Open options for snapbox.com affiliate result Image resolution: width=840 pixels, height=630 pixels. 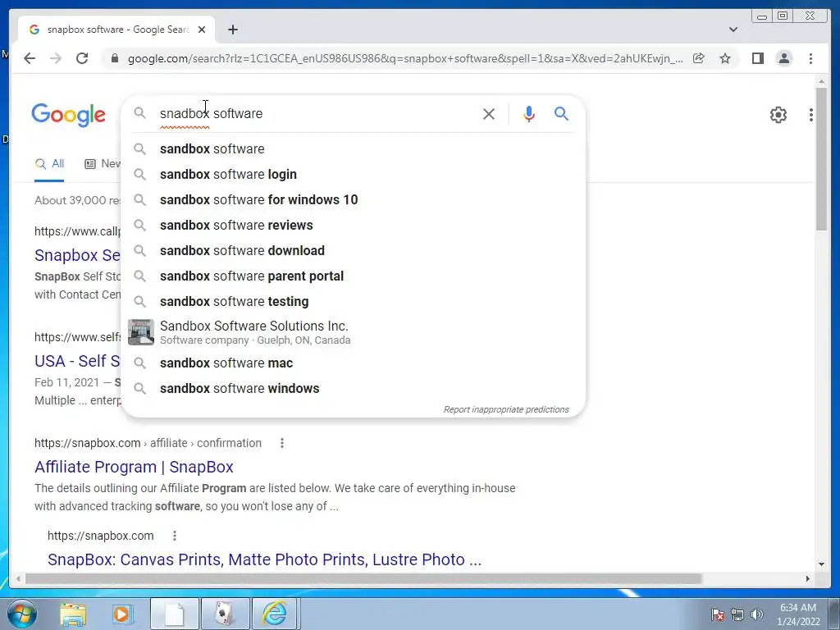(x=282, y=443)
